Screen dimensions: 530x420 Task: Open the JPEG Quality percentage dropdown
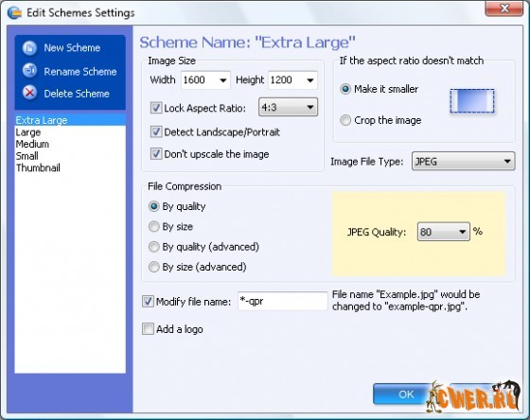tap(444, 232)
